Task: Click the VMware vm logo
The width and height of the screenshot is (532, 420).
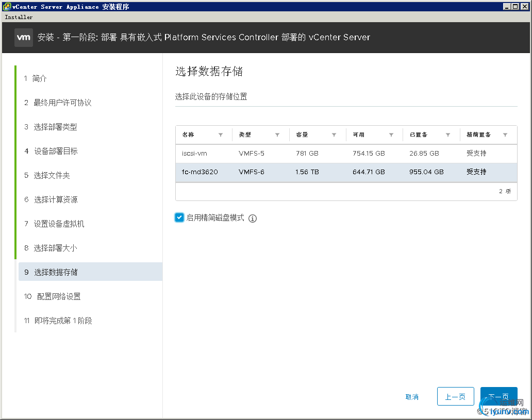Action: coord(24,37)
